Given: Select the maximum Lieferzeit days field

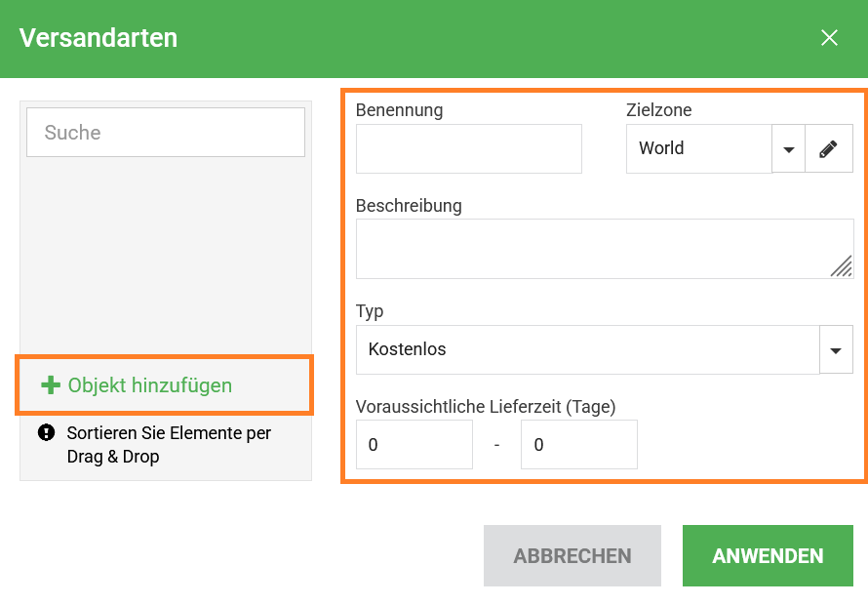Looking at the screenshot, I should 578,445.
